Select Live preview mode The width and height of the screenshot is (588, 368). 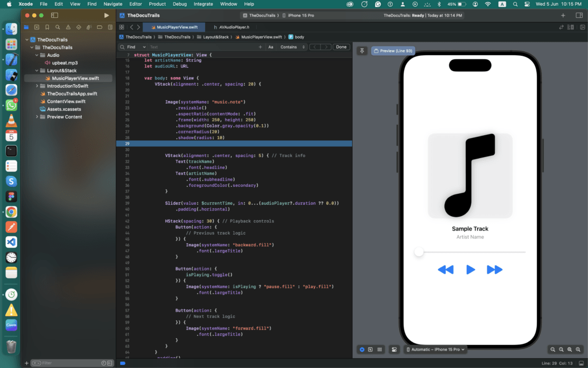pyautogui.click(x=362, y=349)
